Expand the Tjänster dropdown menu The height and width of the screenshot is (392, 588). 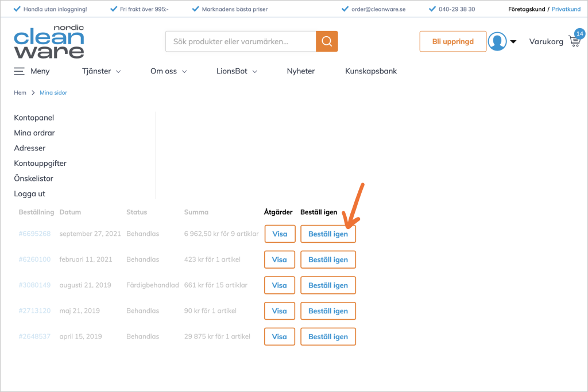point(102,71)
